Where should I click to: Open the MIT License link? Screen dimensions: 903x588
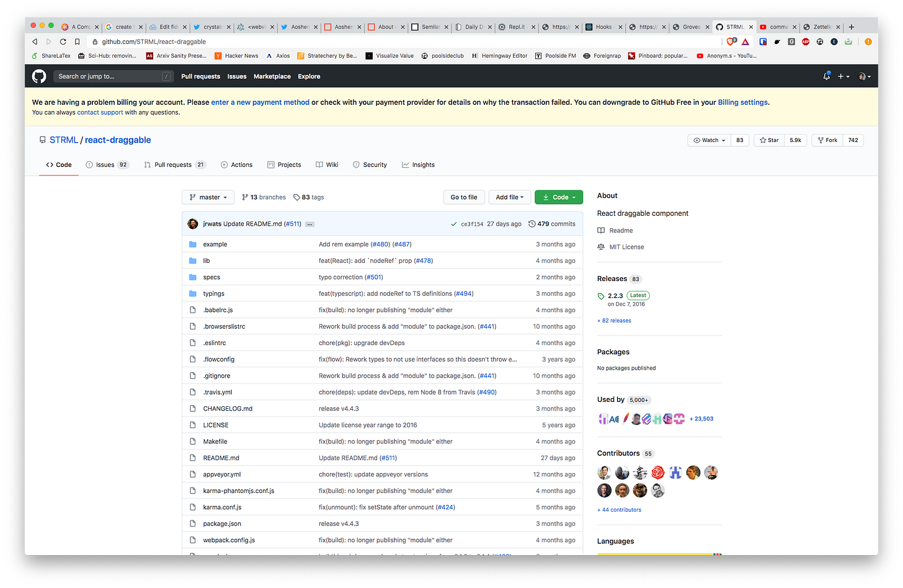click(626, 247)
